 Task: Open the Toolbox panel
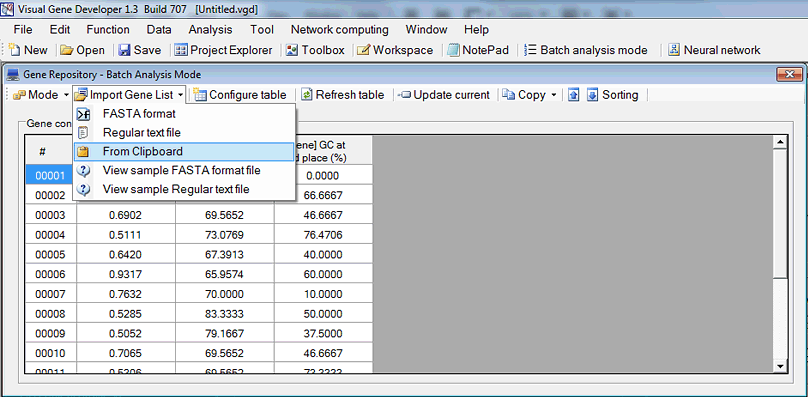tap(315, 50)
